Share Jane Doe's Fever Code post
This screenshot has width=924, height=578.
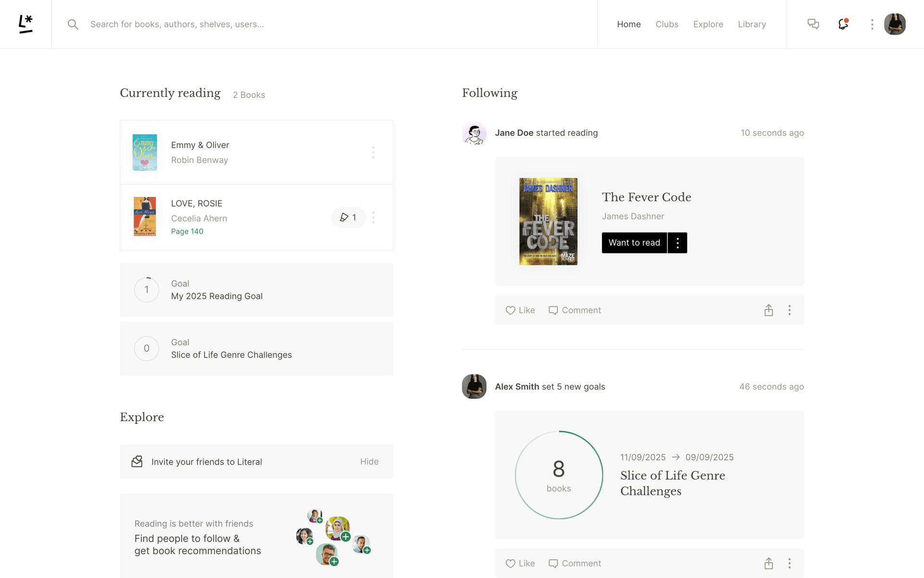pos(769,310)
